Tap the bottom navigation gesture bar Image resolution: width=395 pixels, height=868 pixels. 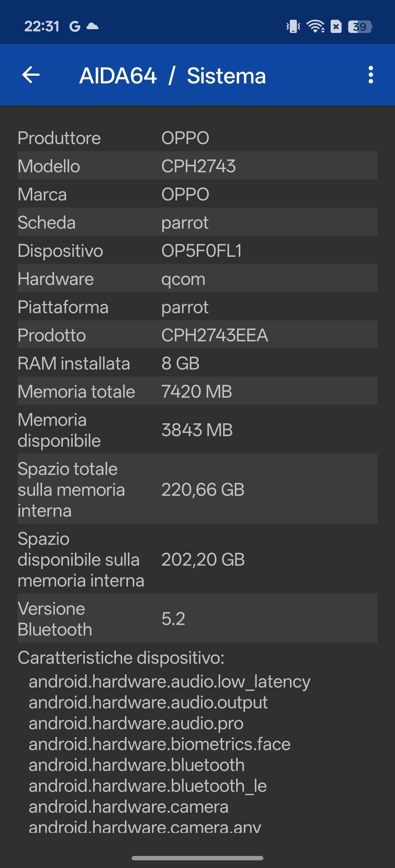(x=197, y=858)
